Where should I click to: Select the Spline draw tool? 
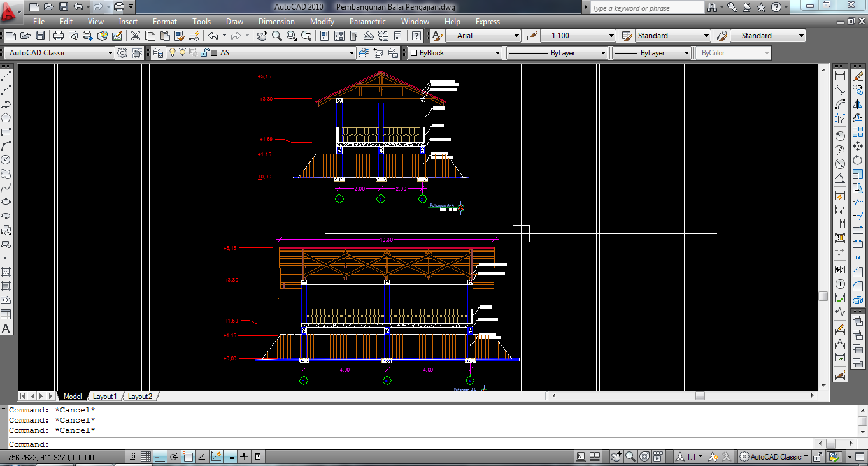(6, 188)
